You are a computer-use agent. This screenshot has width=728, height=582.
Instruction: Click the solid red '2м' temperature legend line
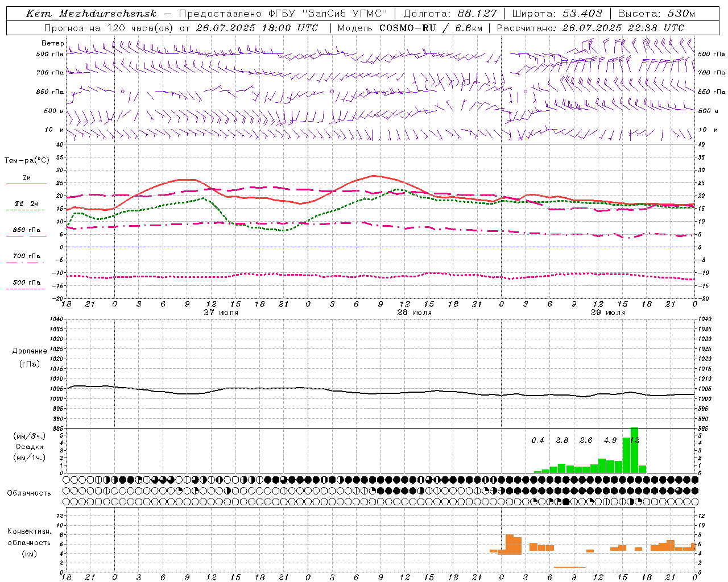click(27, 184)
